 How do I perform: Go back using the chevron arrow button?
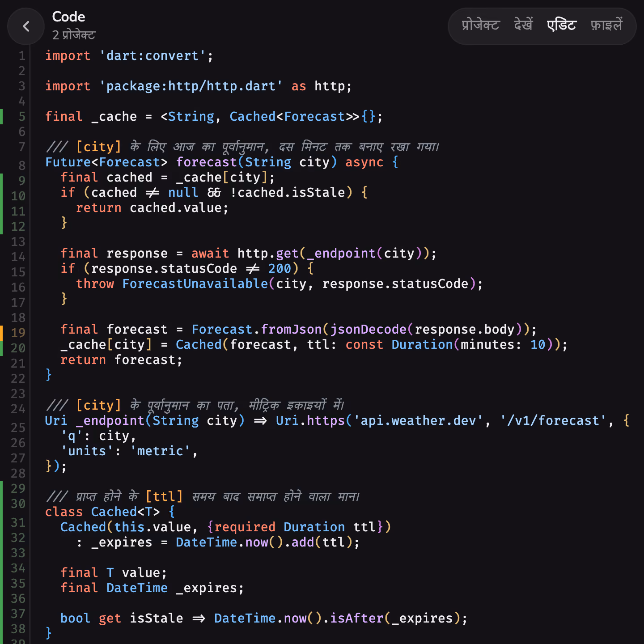26,26
